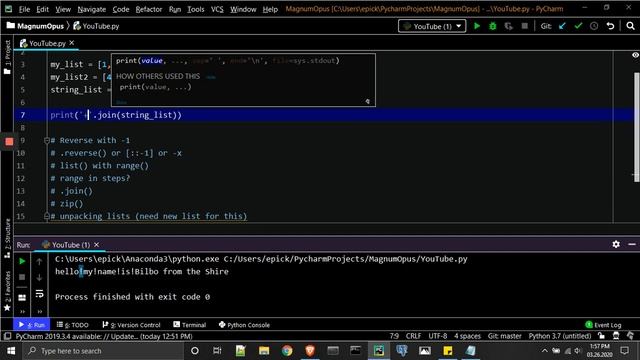Move up the stack trace arrow
Screen dimensions: 640x360
[39, 262]
